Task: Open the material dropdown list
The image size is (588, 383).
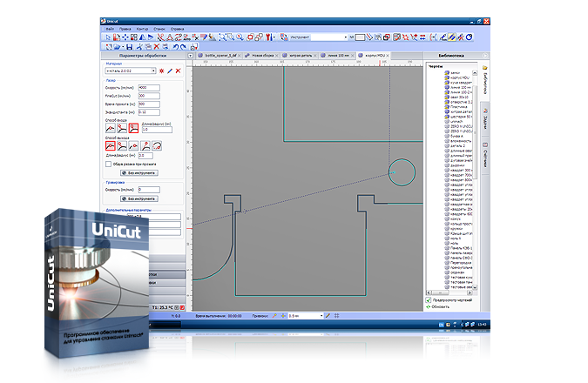Action: click(x=153, y=71)
